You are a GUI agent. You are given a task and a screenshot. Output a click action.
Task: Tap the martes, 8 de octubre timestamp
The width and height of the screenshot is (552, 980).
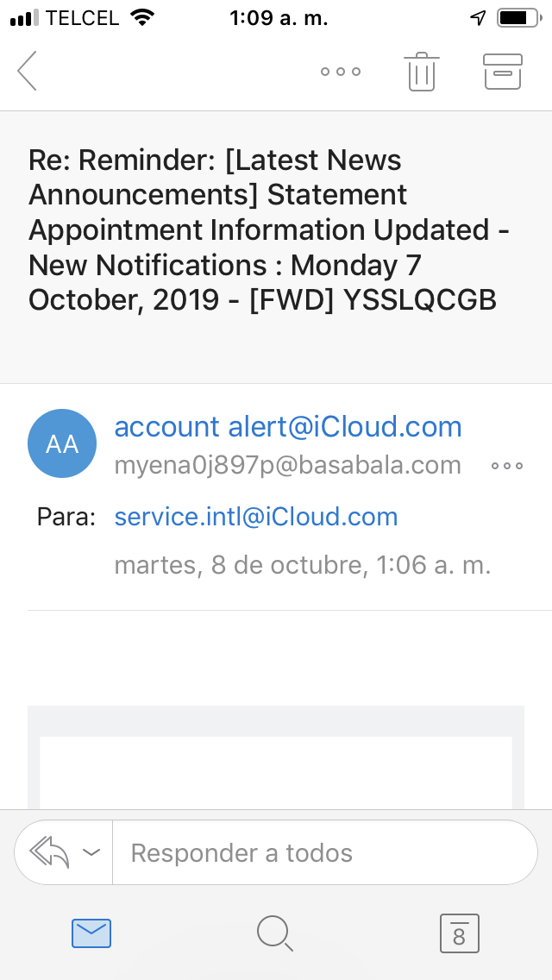pyautogui.click(x=303, y=565)
